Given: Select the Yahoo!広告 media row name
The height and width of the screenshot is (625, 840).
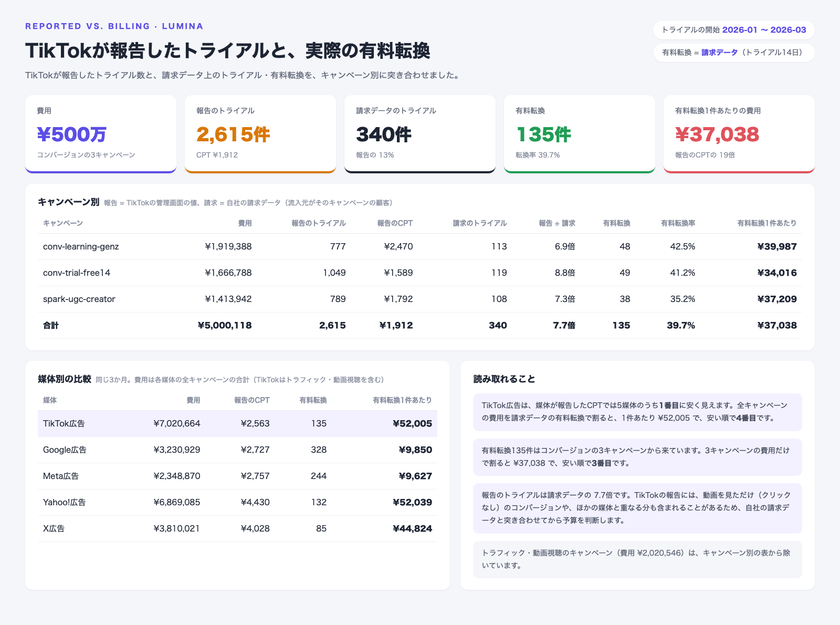Looking at the screenshot, I should pos(65,502).
